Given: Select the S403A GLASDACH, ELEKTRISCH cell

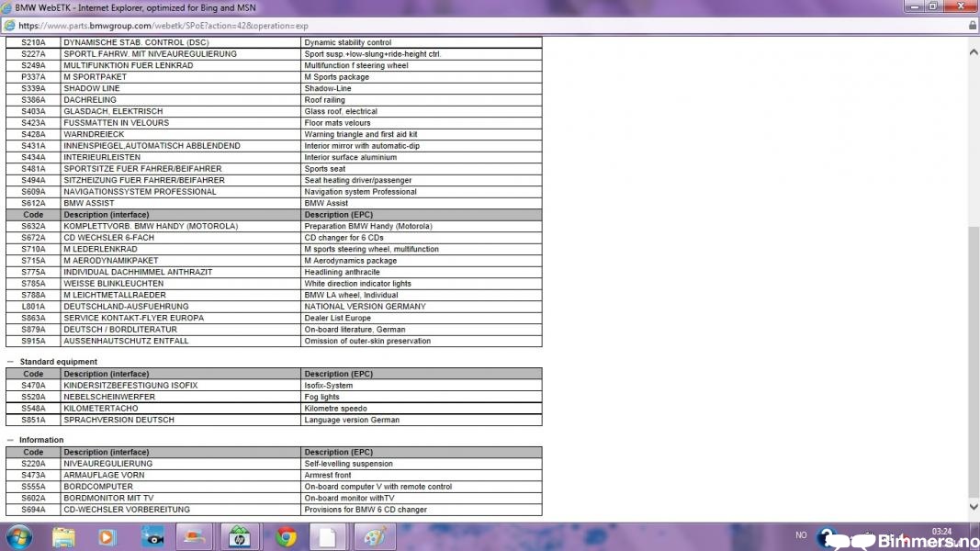Looking at the screenshot, I should [181, 111].
